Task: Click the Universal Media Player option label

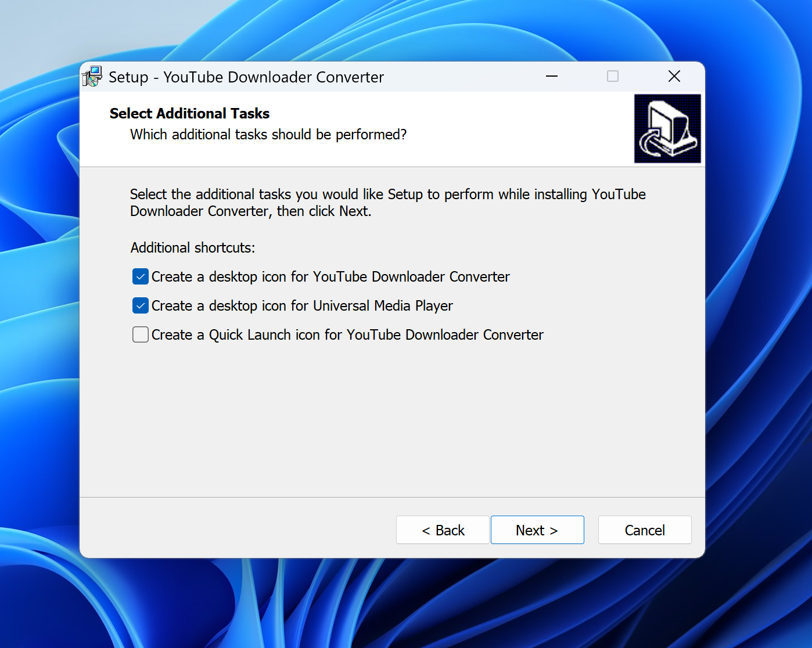Action: 302,306
